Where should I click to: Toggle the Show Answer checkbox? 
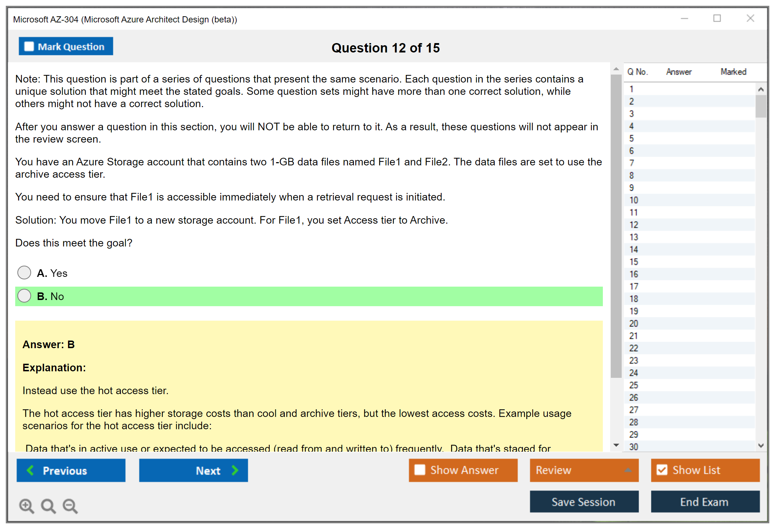(x=420, y=470)
